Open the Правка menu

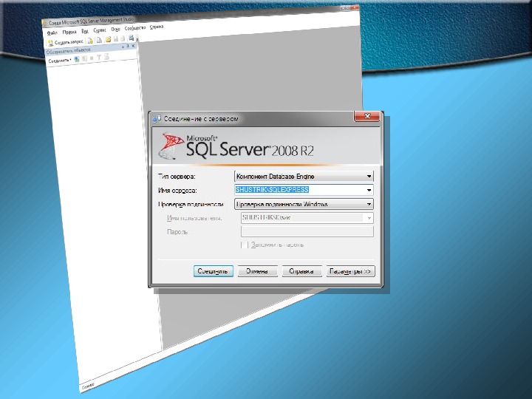69,32
